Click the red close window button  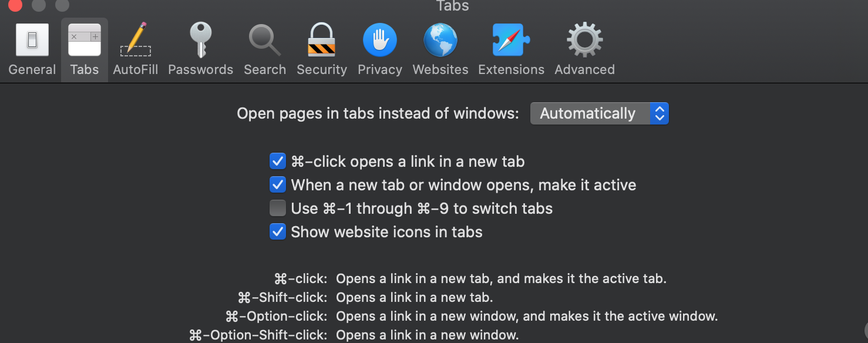(x=15, y=6)
